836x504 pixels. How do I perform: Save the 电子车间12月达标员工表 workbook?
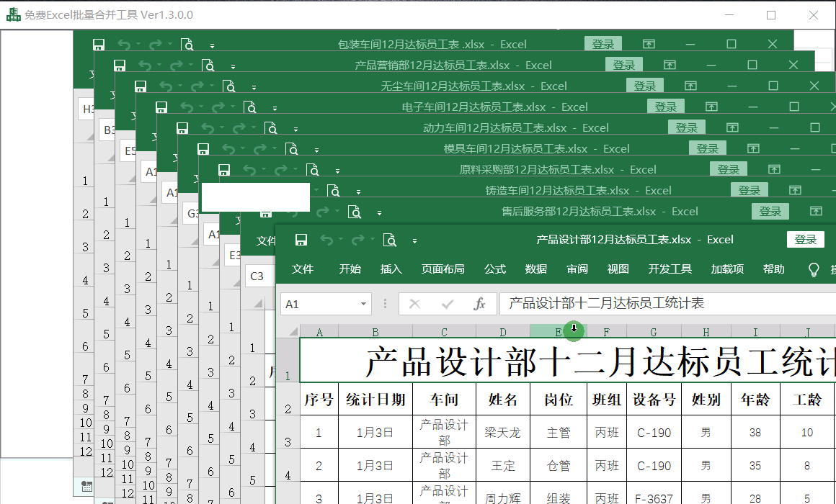coord(161,107)
